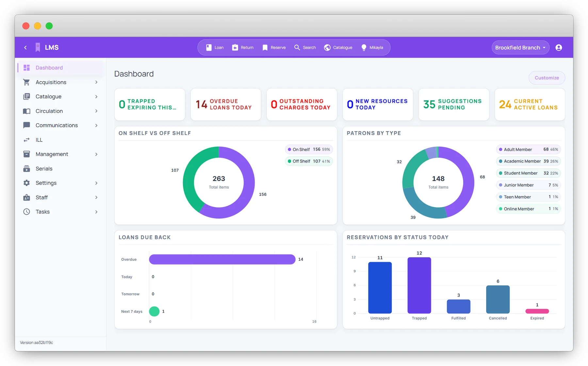Screen dimensions: 588x366
Task: Expand the Management submenu chevron
Action: click(96, 154)
